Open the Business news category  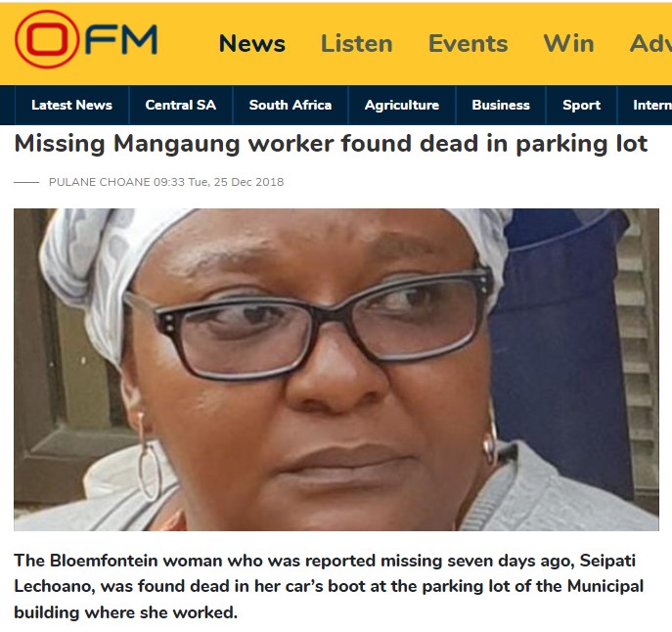(x=501, y=105)
